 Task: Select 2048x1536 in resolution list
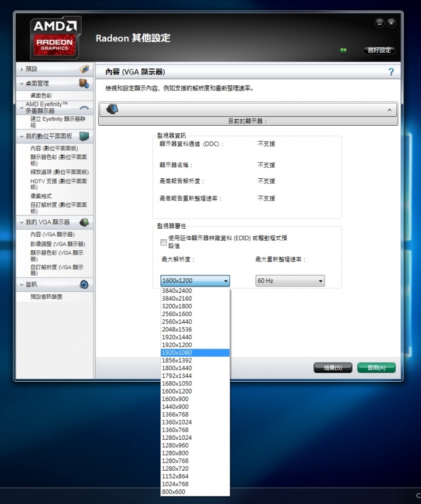[195, 329]
